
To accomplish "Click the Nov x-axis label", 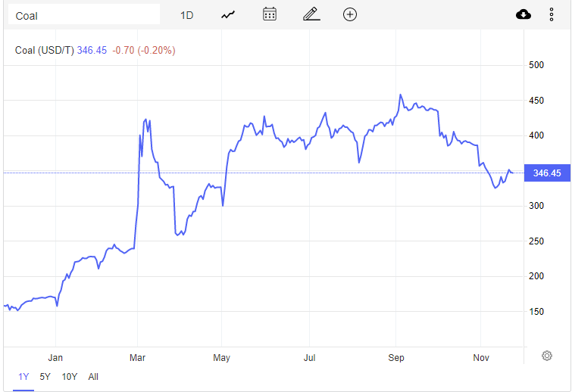I will pyautogui.click(x=481, y=358).
